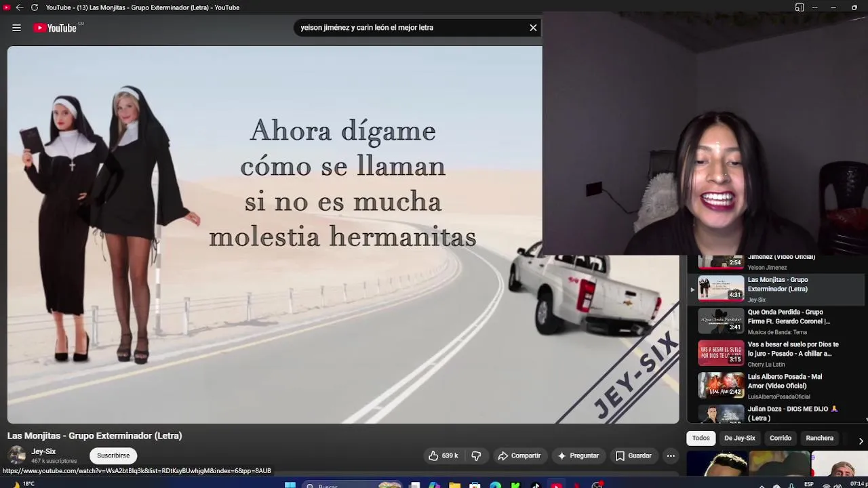Show more filter chips with right arrow

(861, 441)
